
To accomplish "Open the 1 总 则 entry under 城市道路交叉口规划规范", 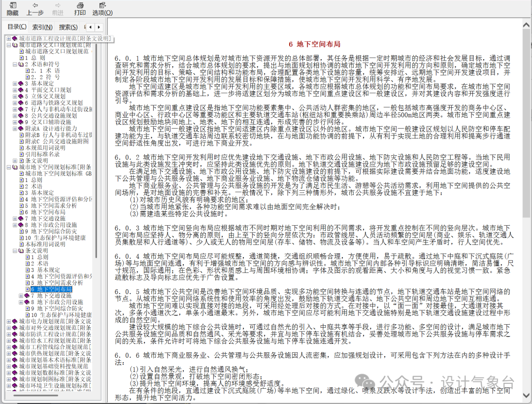I will pyautogui.click(x=34, y=58).
